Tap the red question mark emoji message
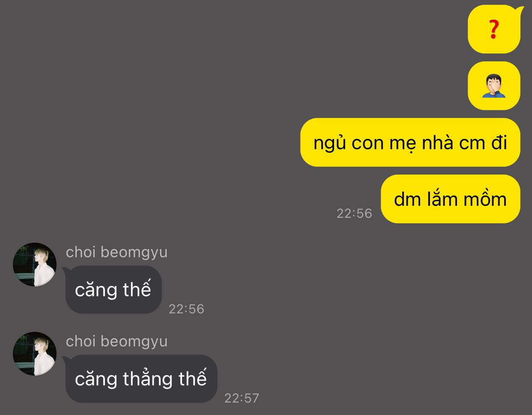Viewport: 532px width, 415px height. tap(494, 29)
